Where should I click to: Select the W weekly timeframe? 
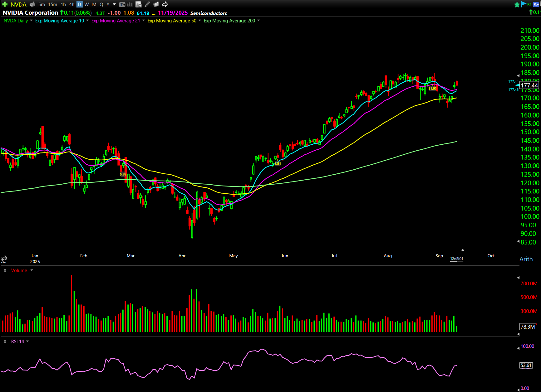(x=86, y=4)
